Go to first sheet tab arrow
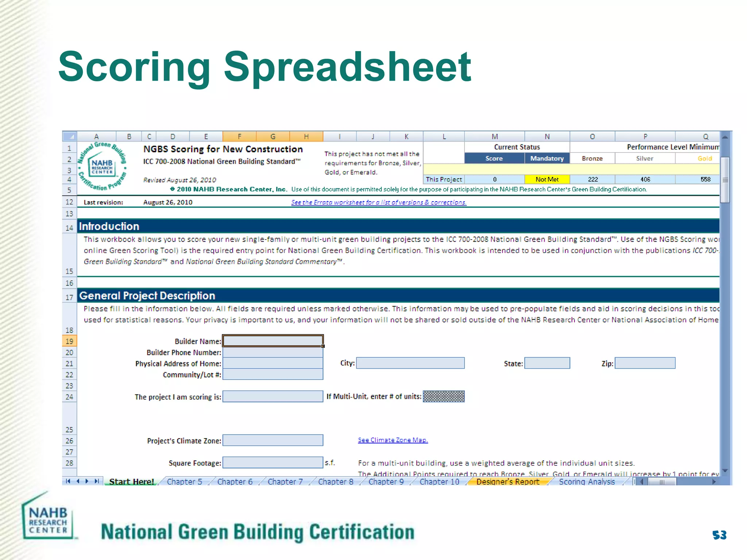This screenshot has height=560, width=747. [68, 481]
